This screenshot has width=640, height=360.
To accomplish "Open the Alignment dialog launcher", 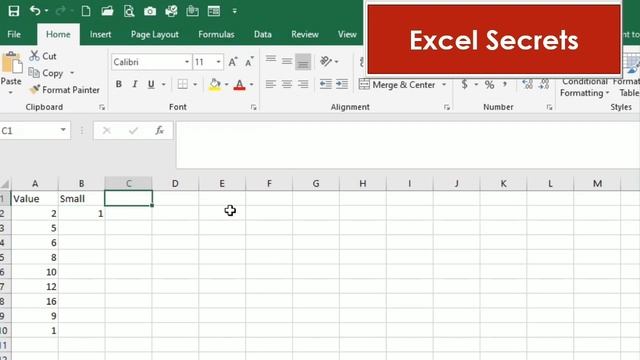I will tap(447, 107).
